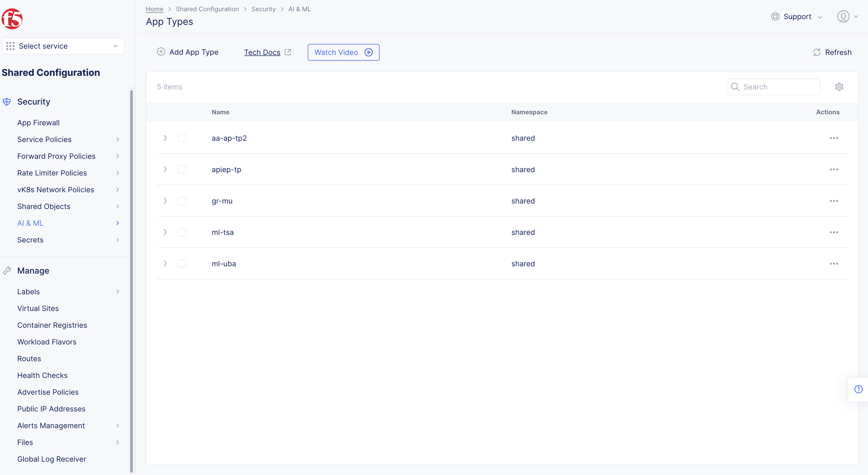Screen dimensions: 868x475
Task: Expand the ml-uba row
Action: tap(165, 263)
